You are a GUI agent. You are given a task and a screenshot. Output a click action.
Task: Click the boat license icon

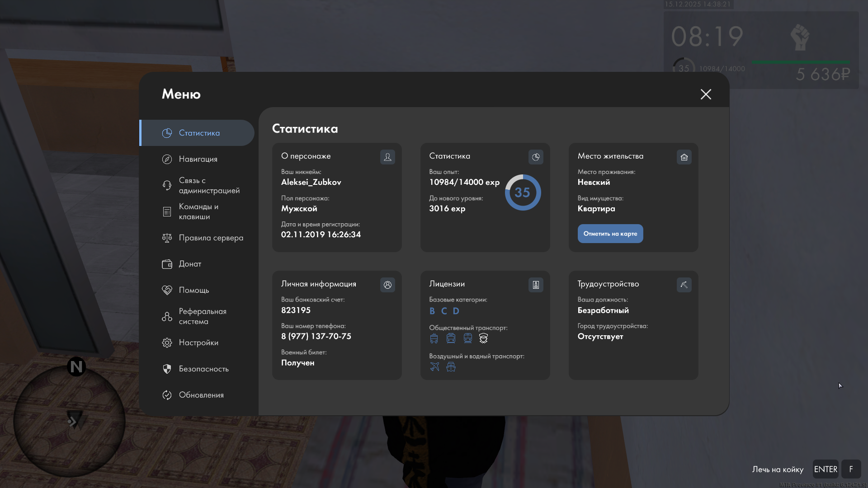point(451,367)
